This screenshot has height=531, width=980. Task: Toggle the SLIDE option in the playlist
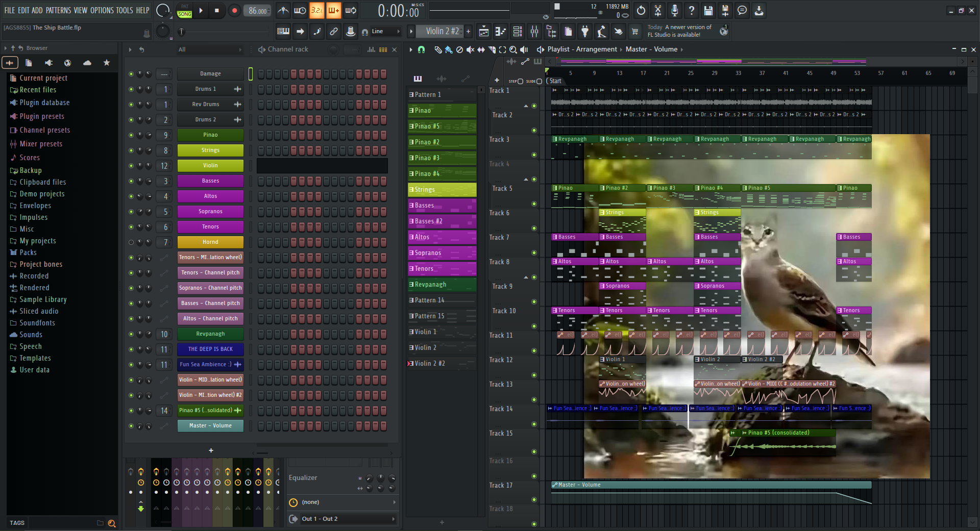pyautogui.click(x=539, y=81)
